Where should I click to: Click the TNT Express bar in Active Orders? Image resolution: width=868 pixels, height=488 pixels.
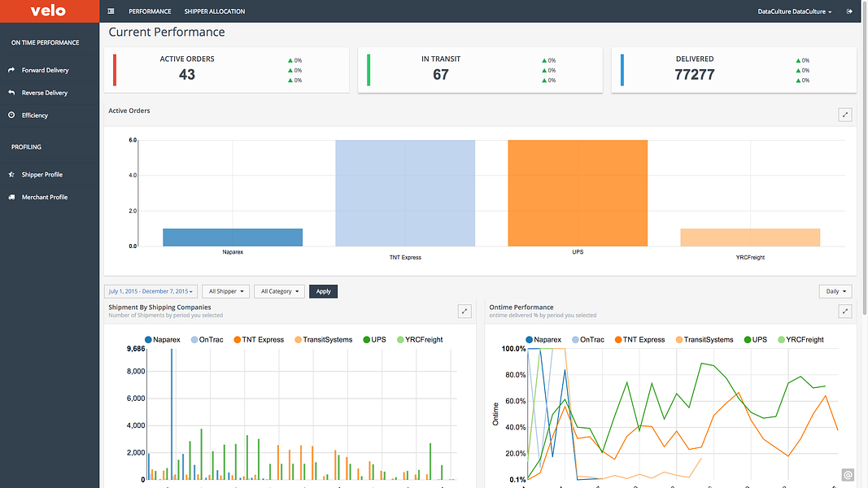coord(405,193)
